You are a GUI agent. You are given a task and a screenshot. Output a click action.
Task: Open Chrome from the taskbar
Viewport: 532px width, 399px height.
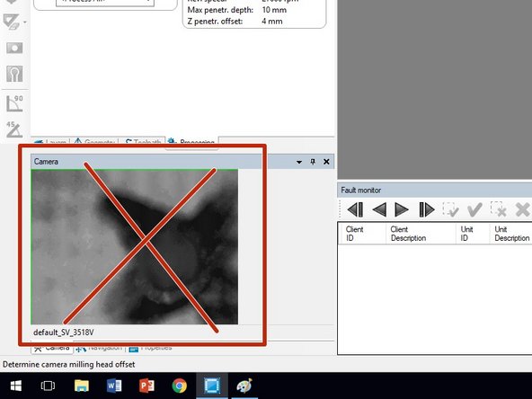[180, 386]
